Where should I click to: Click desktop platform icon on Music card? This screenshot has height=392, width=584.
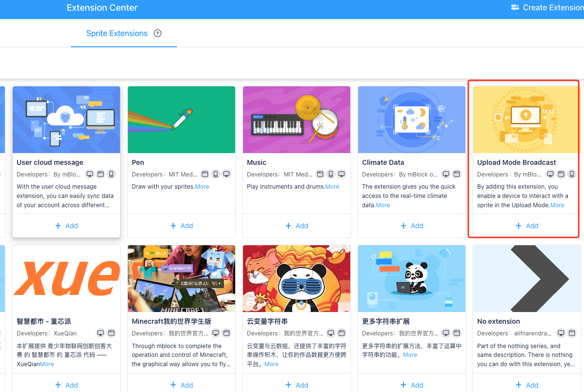pyautogui.click(x=342, y=174)
